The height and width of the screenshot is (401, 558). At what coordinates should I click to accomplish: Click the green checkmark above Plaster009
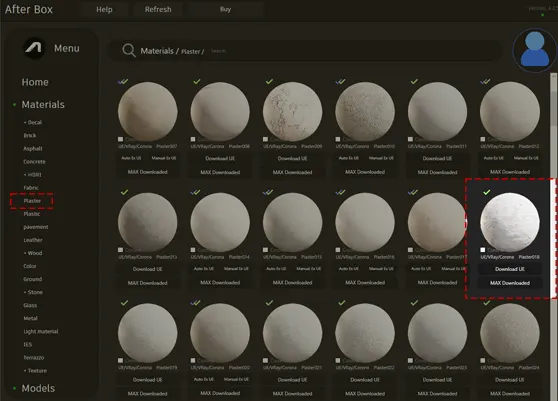pos(269,81)
